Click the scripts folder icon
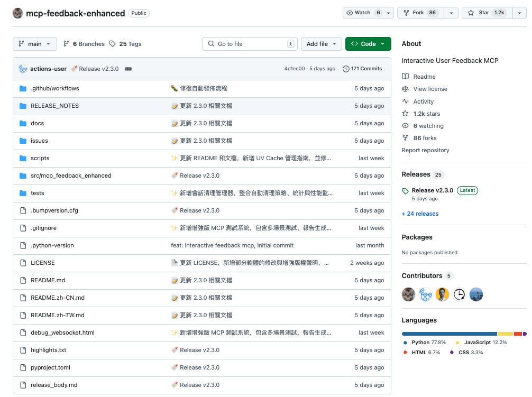This screenshot has height=397, width=532. [23, 159]
